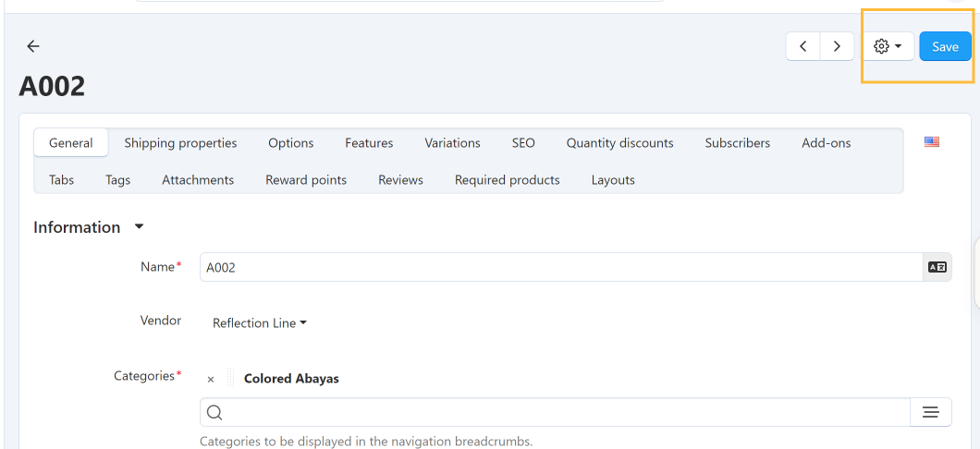Switch to the Tags tab
This screenshot has height=449, width=980.
(117, 180)
